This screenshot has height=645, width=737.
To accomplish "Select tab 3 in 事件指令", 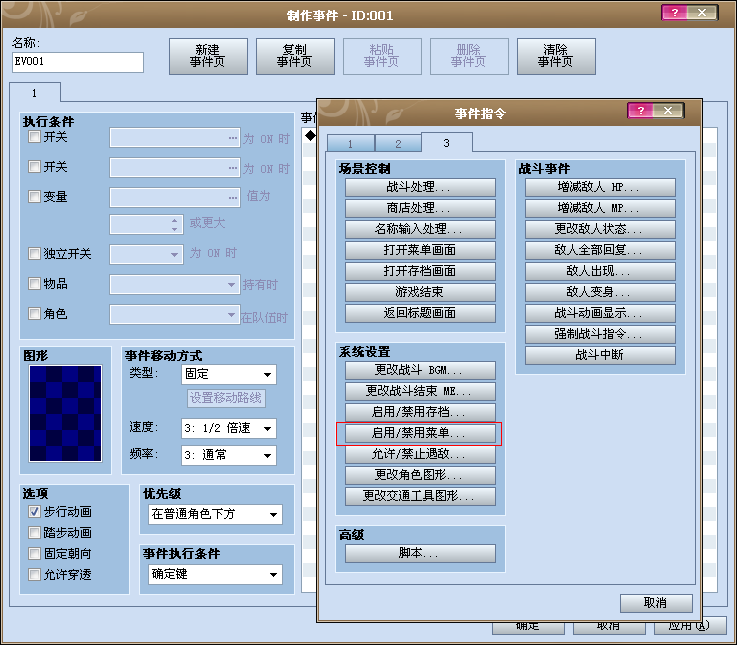I will (x=447, y=142).
